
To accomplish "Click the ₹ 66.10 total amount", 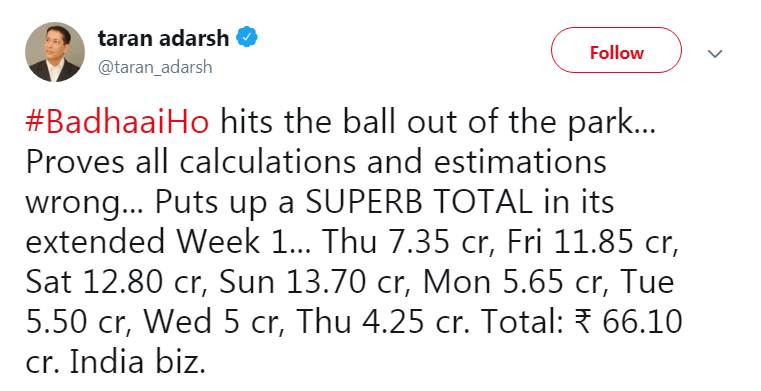I will [628, 321].
